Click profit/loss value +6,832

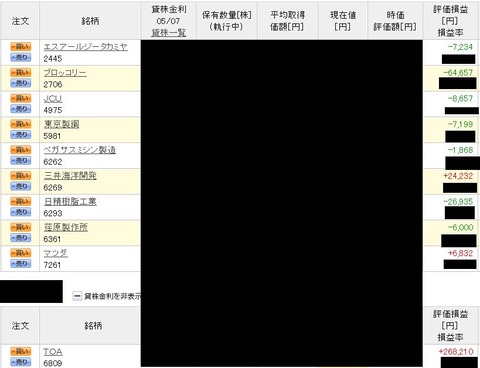point(460,253)
